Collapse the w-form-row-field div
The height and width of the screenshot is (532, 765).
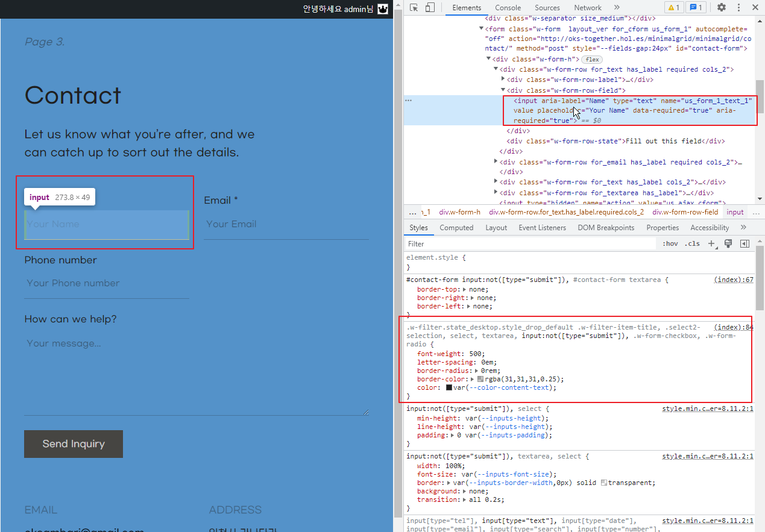(x=503, y=90)
